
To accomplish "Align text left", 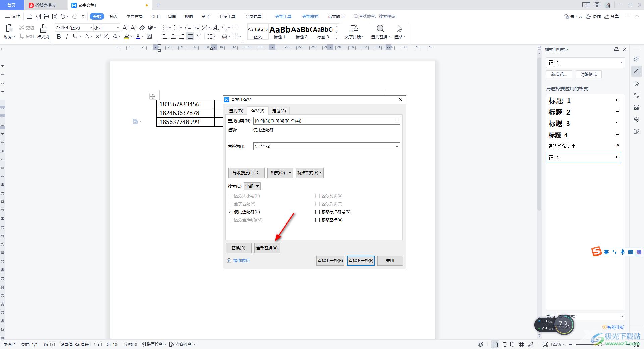I will point(165,36).
